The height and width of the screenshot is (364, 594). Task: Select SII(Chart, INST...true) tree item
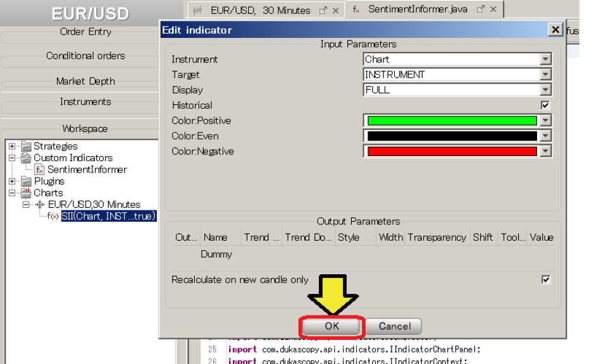point(109,216)
